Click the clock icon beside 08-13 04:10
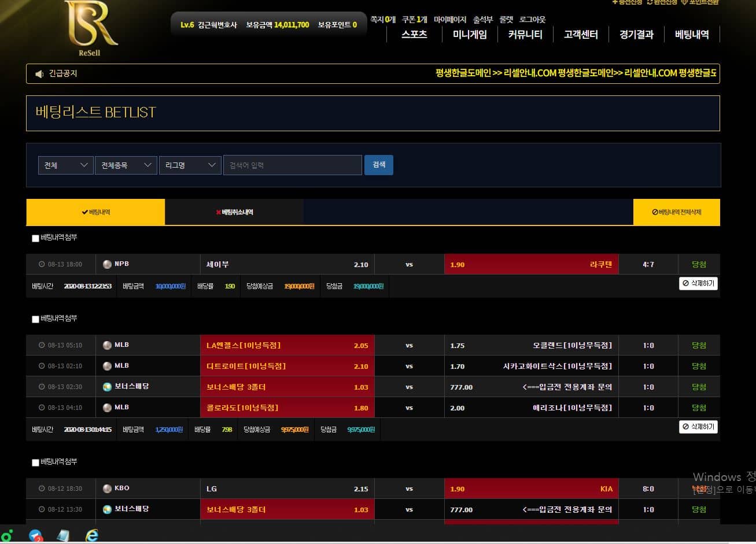Image resolution: width=756 pixels, height=544 pixels. [x=42, y=408]
